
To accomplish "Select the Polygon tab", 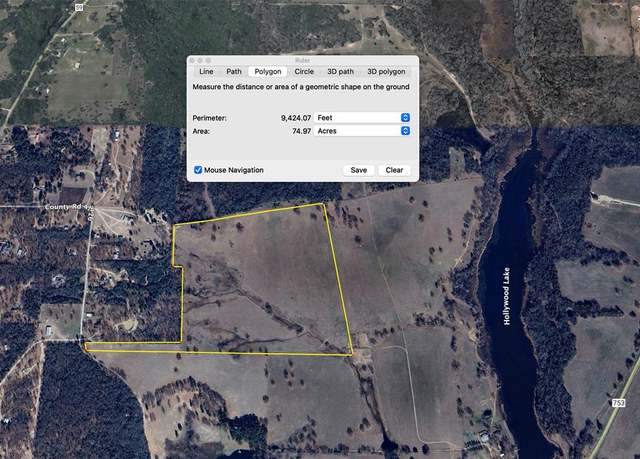I will 268,71.
